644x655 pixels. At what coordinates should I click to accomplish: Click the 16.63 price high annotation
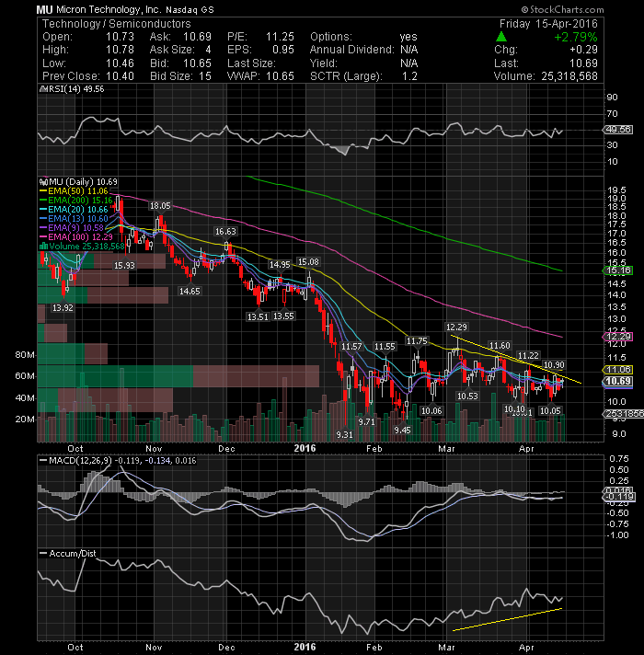coord(225,232)
